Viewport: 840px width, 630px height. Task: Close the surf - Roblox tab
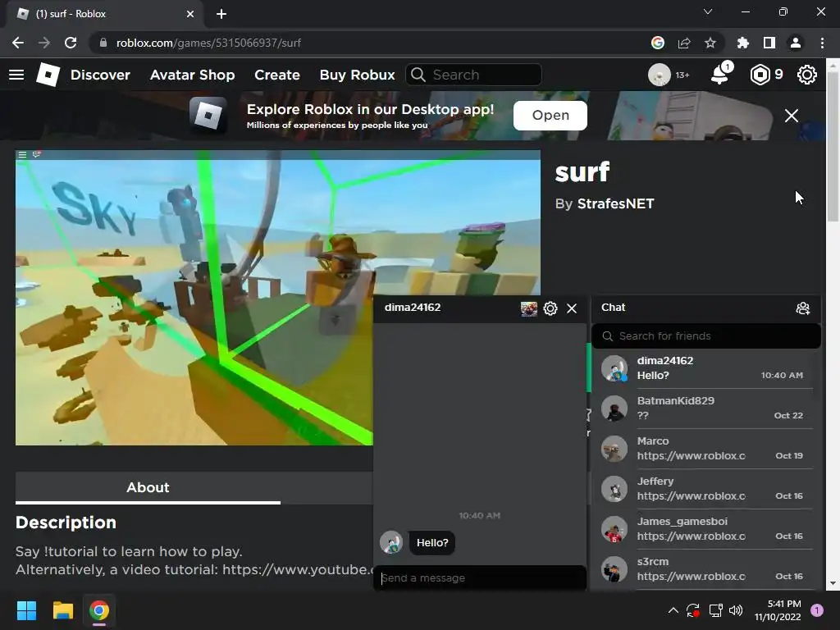[x=190, y=14]
